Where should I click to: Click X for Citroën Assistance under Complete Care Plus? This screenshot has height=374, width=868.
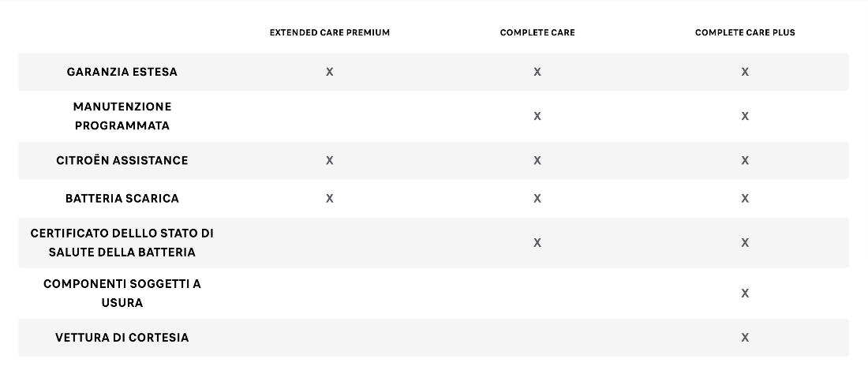(745, 160)
